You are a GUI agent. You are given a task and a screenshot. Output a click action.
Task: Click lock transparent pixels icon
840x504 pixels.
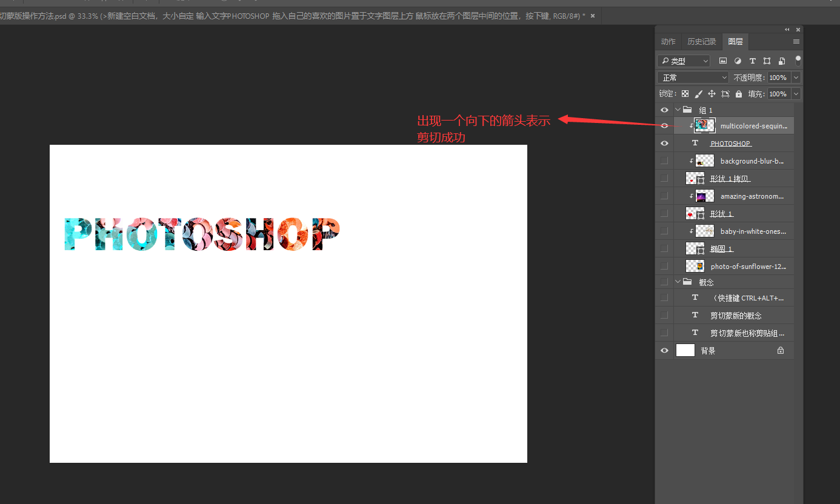pos(685,94)
